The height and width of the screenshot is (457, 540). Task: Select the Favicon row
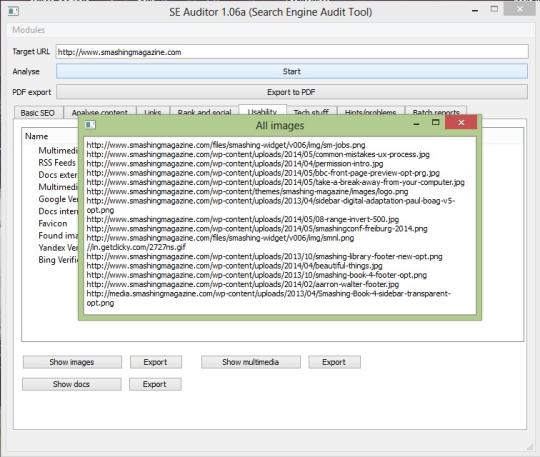tap(53, 224)
